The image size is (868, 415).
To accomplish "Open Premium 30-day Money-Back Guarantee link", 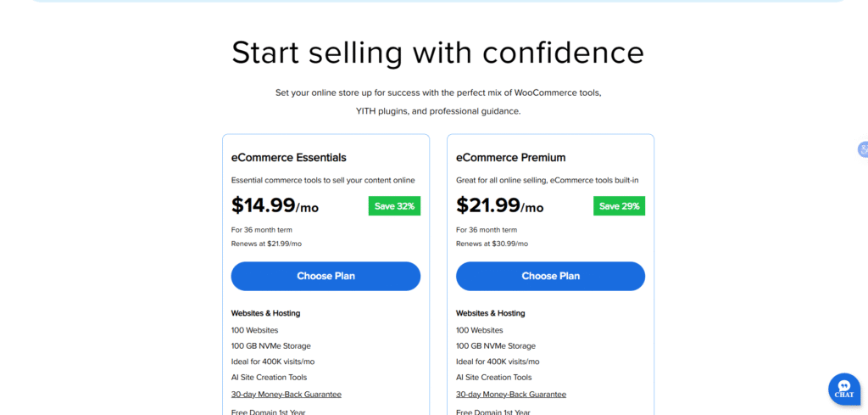I will click(x=510, y=394).
